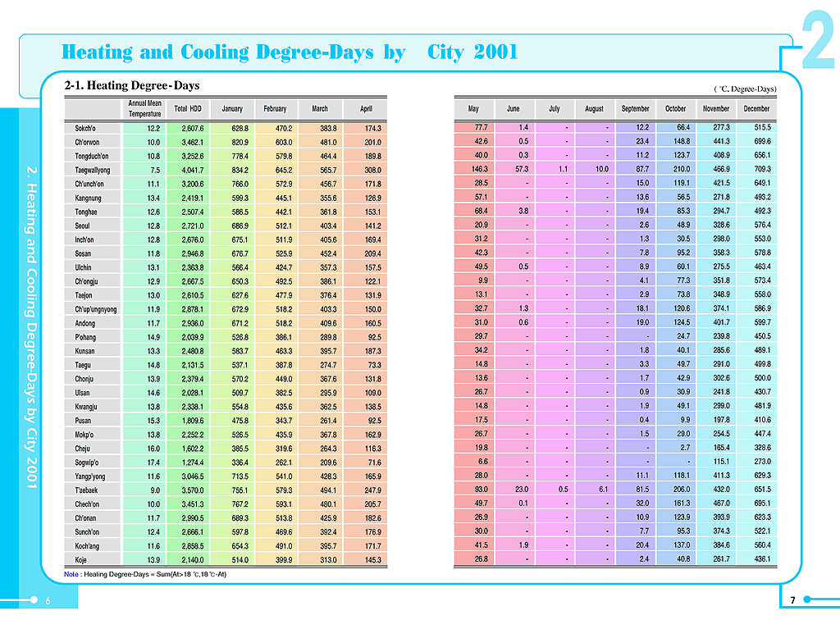Viewport: 840px width, 629px height.
Task: Click the page title 'Heating and Cooling Degree-Days by City 2001'
Action: click(290, 52)
